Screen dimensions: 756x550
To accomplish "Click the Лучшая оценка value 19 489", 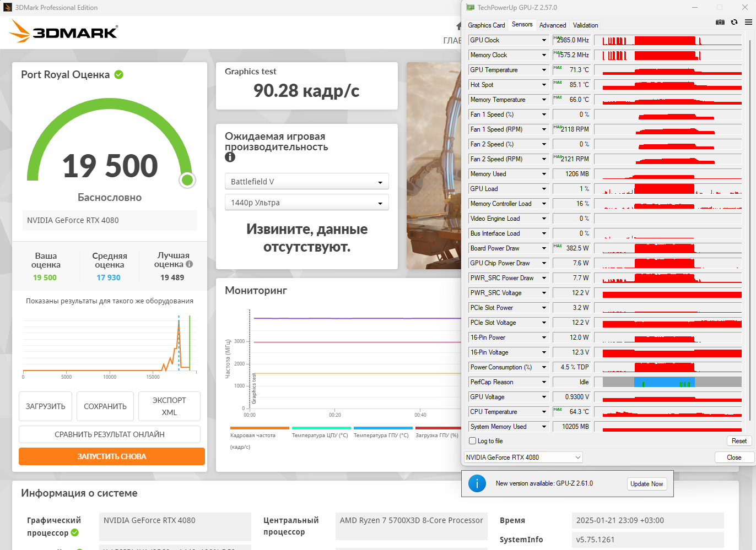I will coord(172,277).
